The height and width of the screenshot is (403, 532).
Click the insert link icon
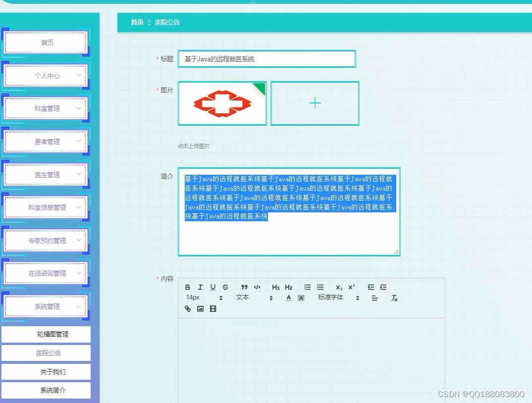coord(187,308)
